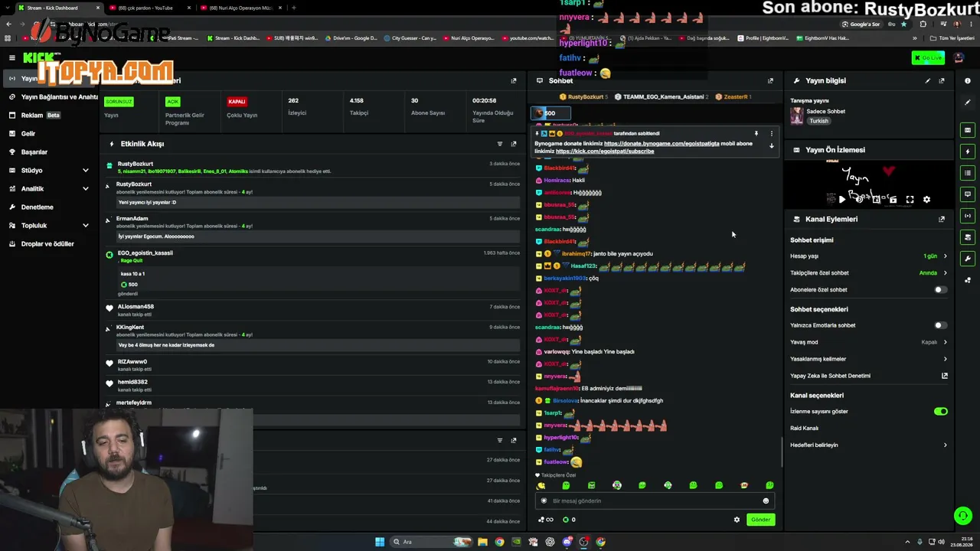Open Chrome from the Windows taskbar
Screen dimensions: 980x551
point(499,542)
